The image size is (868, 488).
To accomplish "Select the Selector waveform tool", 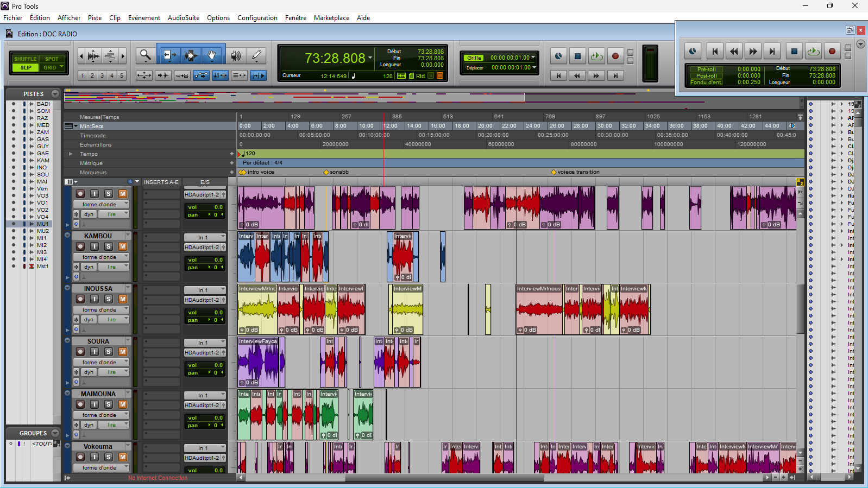I will pyautogui.click(x=190, y=55).
